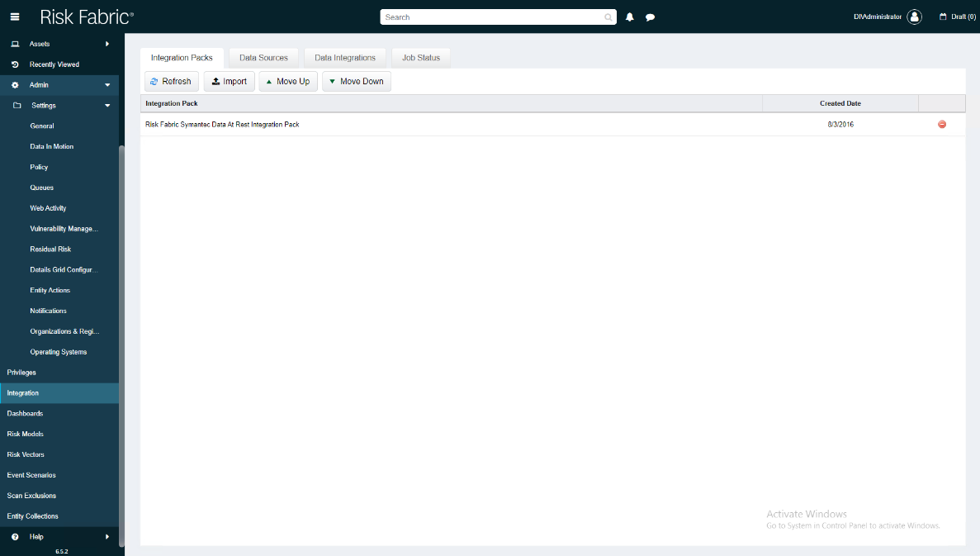Screen dimensions: 980x556
Task: Click the search magnifier icon
Action: (608, 17)
